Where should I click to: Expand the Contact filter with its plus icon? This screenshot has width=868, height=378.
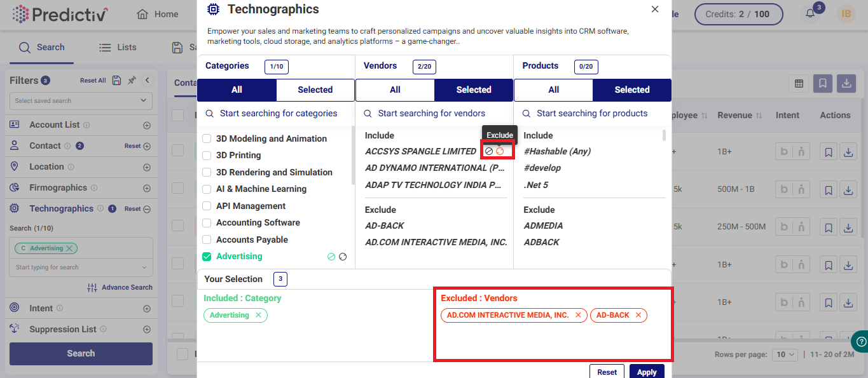pos(147,146)
